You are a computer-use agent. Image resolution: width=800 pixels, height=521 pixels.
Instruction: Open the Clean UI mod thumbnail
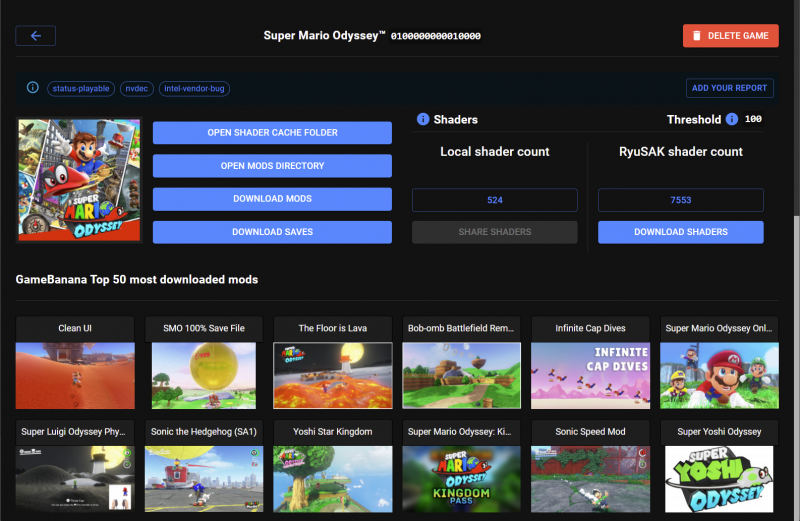tap(75, 376)
